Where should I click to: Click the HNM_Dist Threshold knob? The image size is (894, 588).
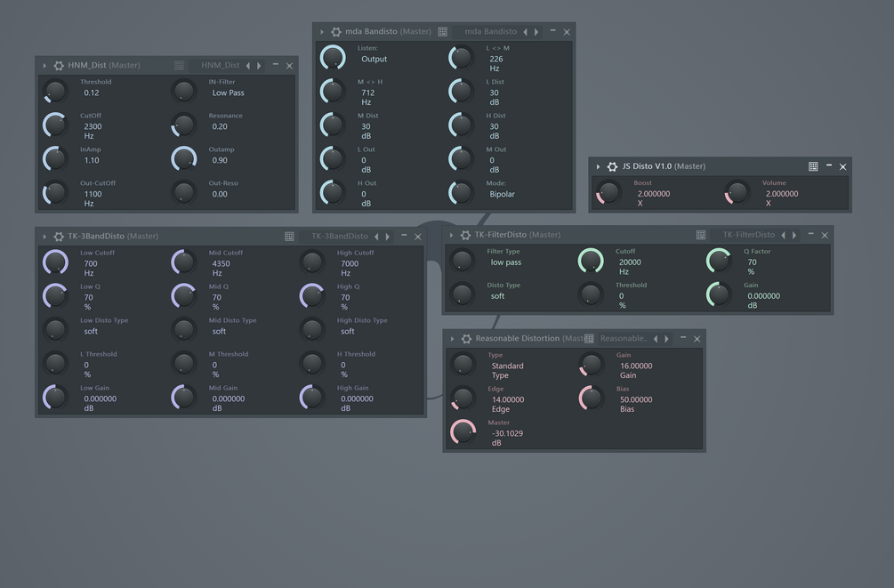point(55,92)
